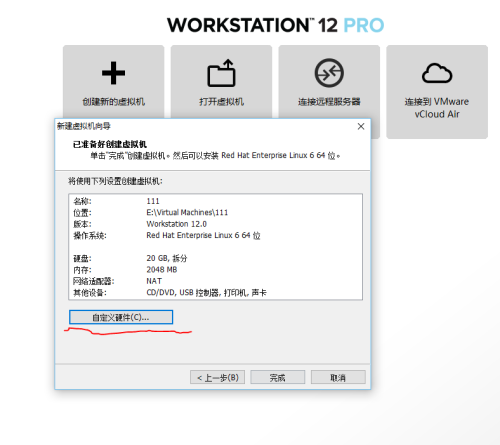Select the 连接远程服务器 tile label
The height and width of the screenshot is (445, 500).
click(329, 102)
